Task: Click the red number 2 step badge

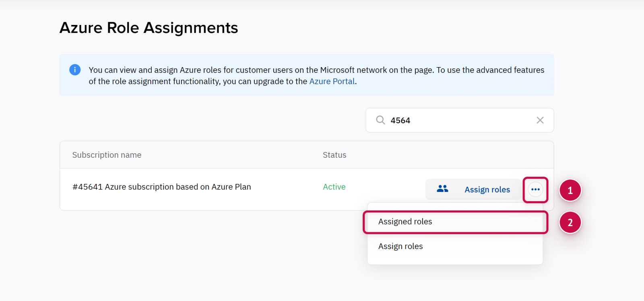Action: point(570,223)
